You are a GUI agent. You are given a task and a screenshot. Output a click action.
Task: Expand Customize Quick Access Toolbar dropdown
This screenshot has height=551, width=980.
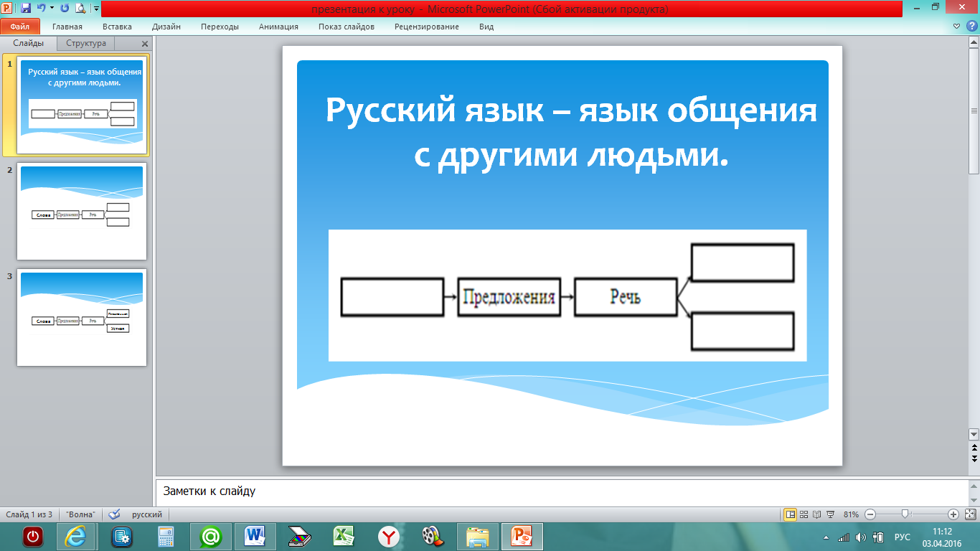tap(95, 9)
